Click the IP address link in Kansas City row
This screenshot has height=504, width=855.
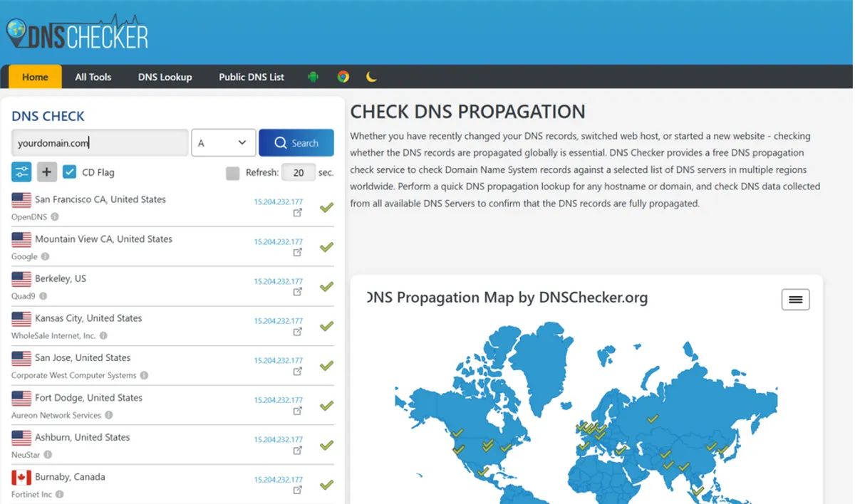[279, 321]
